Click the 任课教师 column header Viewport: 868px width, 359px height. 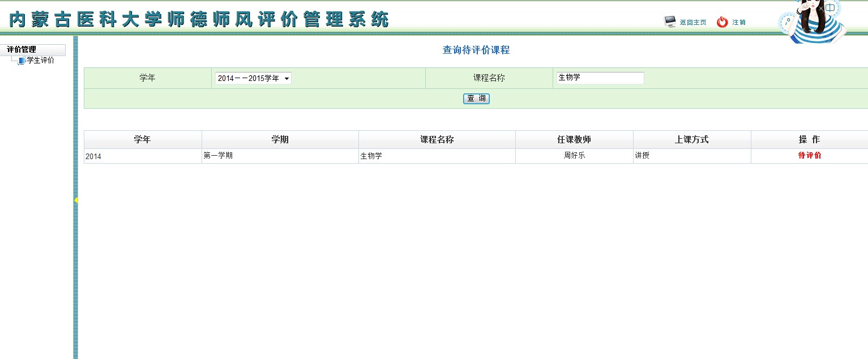coord(574,140)
